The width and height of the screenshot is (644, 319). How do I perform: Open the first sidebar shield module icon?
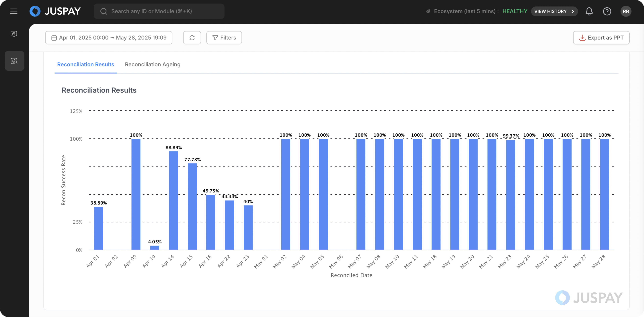pos(14,34)
